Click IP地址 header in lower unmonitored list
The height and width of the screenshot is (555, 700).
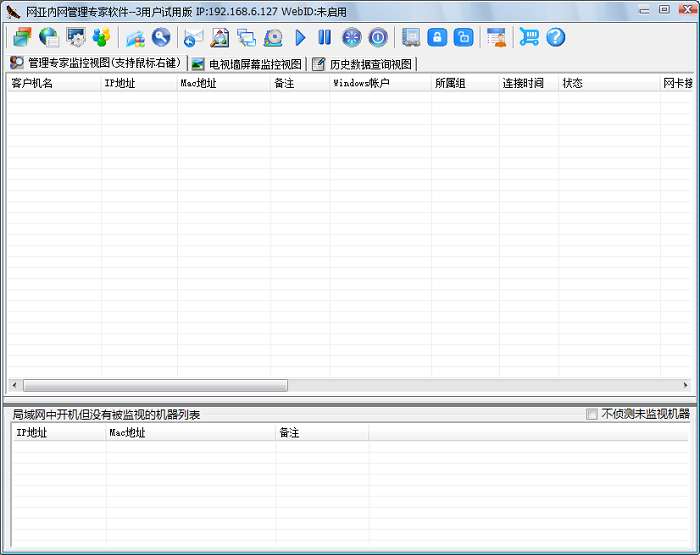pos(59,433)
